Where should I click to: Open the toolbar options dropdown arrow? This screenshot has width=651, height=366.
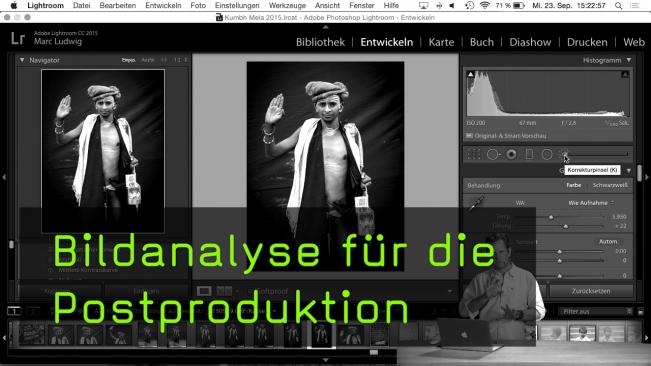point(450,291)
